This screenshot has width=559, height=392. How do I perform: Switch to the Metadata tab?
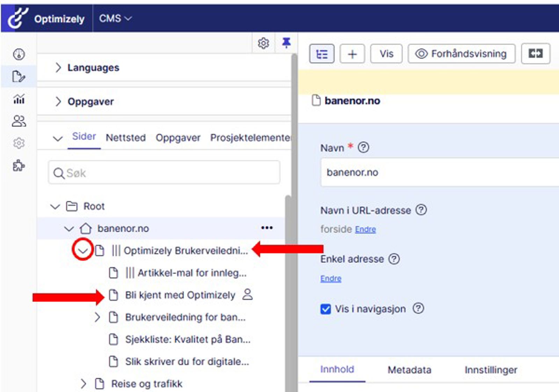[x=409, y=370]
